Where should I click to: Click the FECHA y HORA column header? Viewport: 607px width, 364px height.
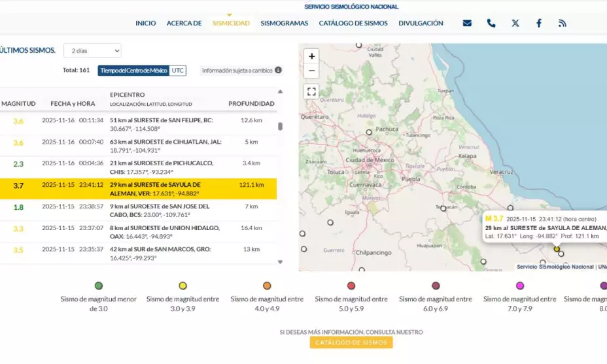(73, 104)
